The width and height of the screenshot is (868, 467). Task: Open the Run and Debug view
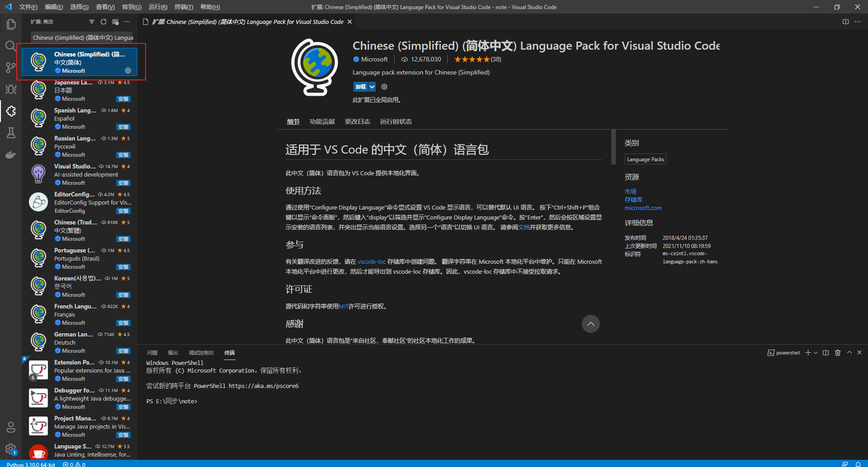click(11, 89)
